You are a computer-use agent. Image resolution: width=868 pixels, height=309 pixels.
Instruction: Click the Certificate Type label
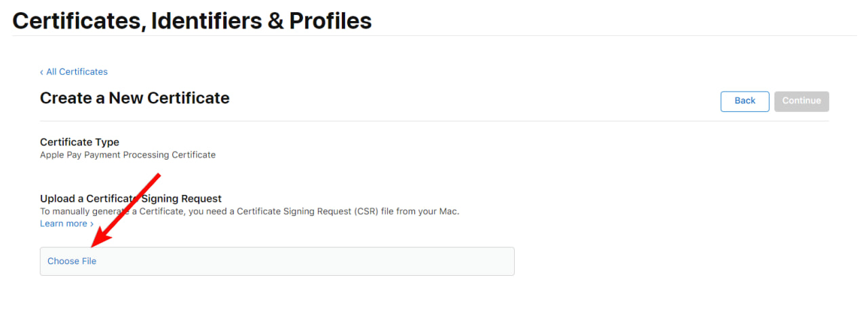[79, 142]
